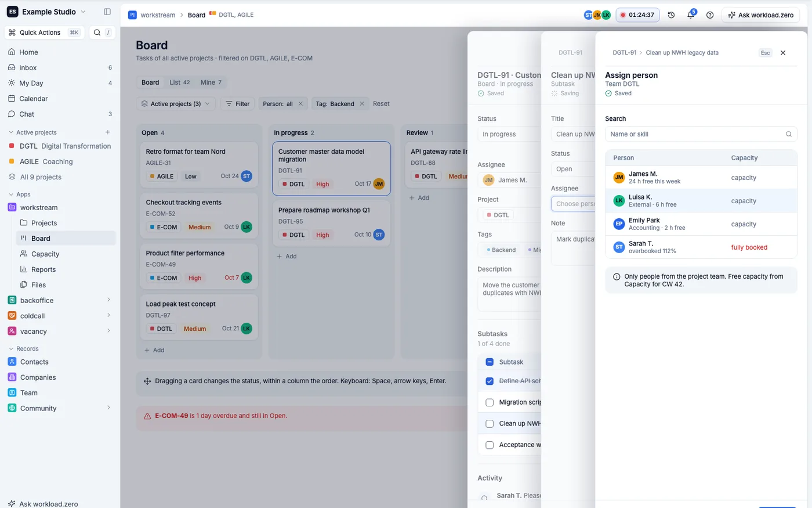This screenshot has width=812, height=508.
Task: Expand the backoffice app chevron
Action: 108,300
